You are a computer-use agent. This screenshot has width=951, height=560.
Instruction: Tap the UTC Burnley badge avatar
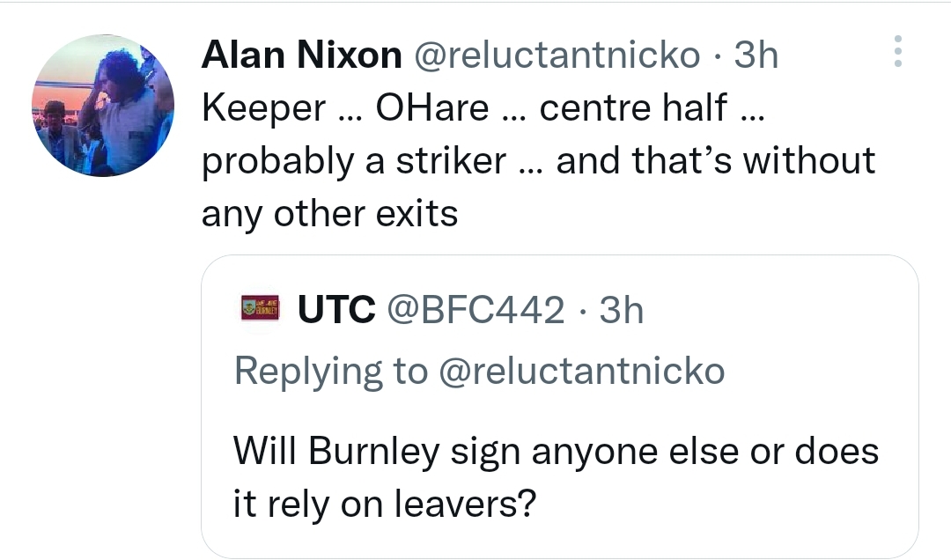click(260, 308)
